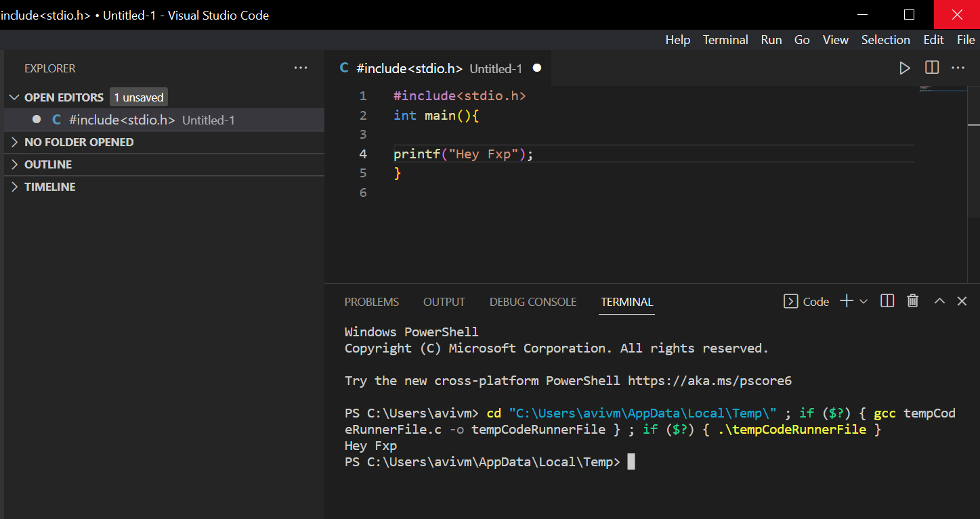Click the unsaved dot on Untitled-1 tab

click(x=537, y=68)
